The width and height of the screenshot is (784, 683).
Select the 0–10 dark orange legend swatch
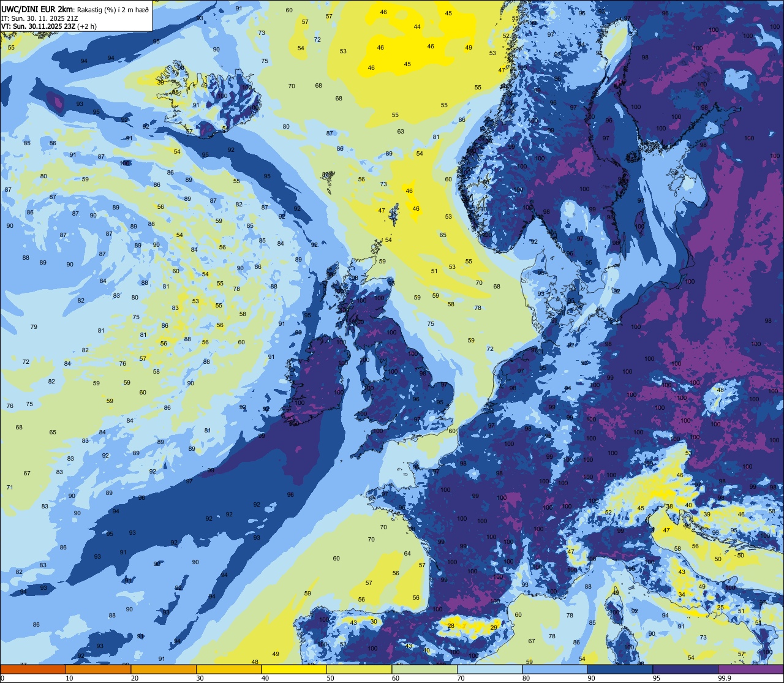tap(33, 669)
